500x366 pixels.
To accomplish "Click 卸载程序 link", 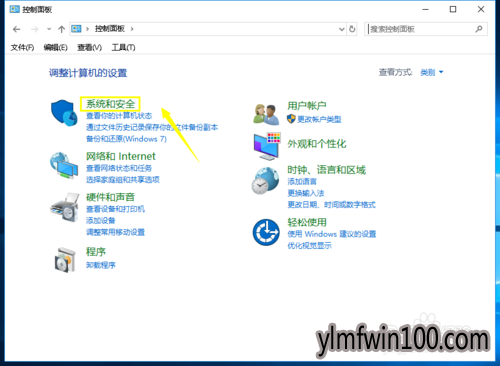I will [x=101, y=265].
